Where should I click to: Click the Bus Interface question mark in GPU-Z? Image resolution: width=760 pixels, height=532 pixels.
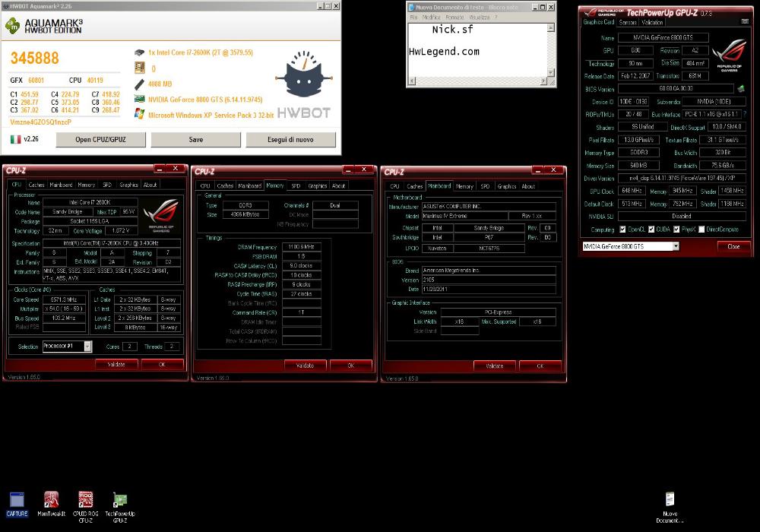point(745,114)
